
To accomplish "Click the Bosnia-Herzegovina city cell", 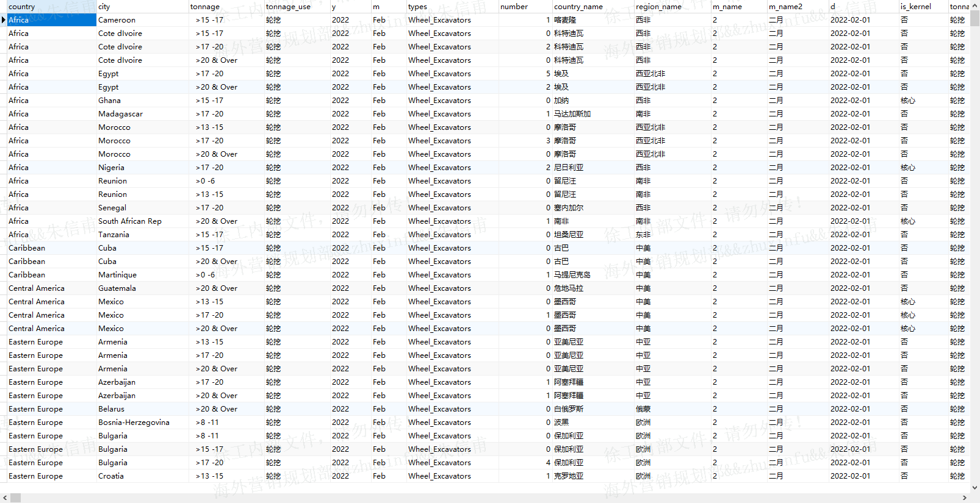I will pyautogui.click(x=134, y=423).
